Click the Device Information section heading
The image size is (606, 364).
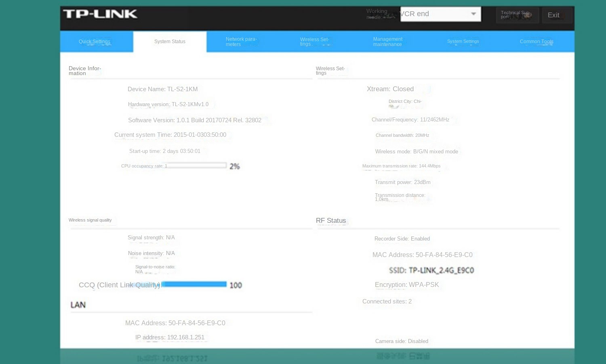(85, 71)
